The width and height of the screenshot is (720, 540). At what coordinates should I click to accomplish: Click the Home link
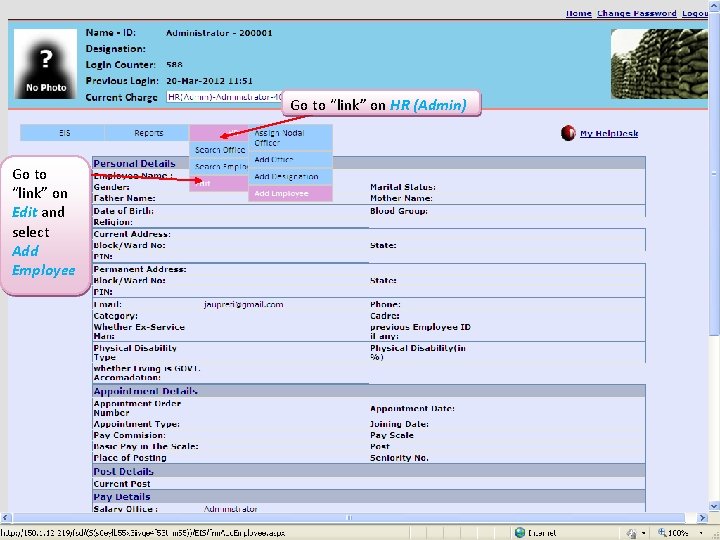[x=579, y=13]
